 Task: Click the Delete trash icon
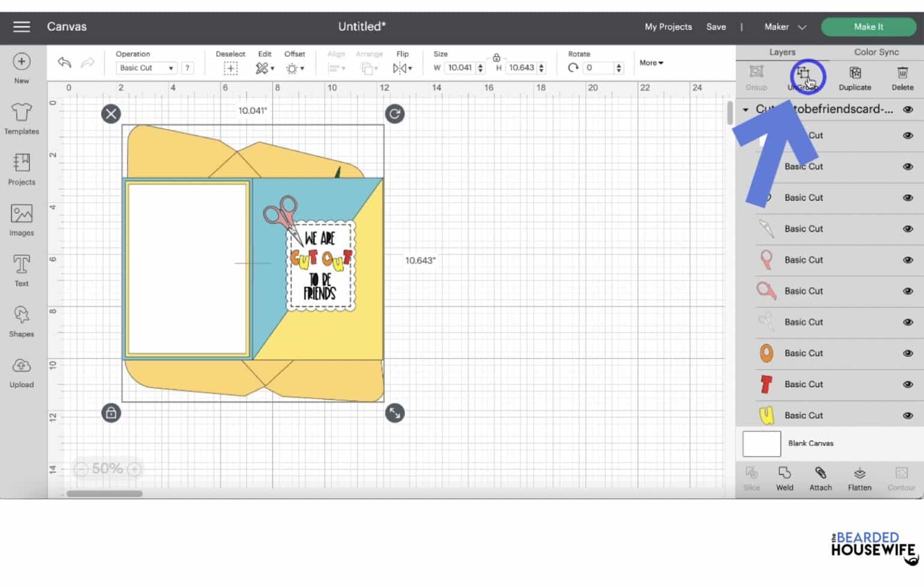902,73
